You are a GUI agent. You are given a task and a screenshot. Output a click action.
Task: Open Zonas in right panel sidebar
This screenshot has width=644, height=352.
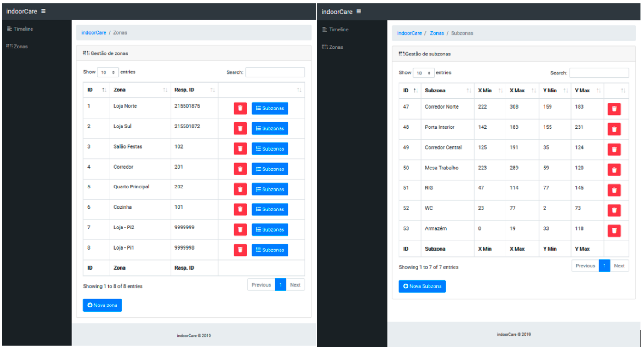point(336,47)
